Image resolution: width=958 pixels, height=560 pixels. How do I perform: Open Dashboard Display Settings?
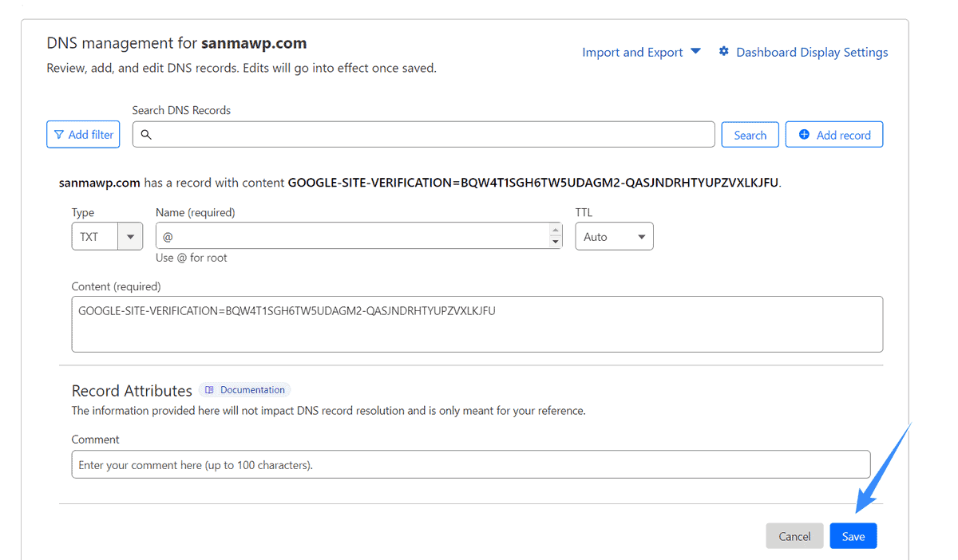803,52
